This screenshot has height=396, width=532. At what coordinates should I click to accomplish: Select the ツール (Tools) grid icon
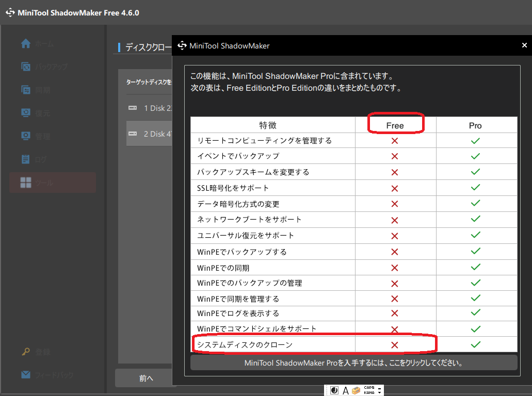[x=26, y=183]
